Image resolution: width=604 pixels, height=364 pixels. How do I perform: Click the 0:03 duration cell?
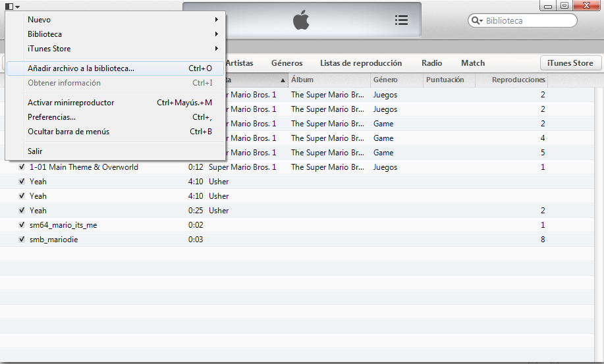click(196, 240)
